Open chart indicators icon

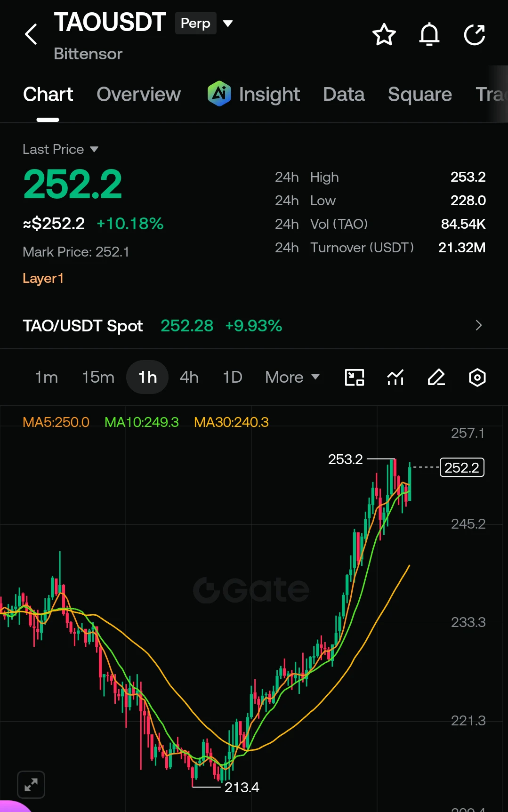click(395, 377)
